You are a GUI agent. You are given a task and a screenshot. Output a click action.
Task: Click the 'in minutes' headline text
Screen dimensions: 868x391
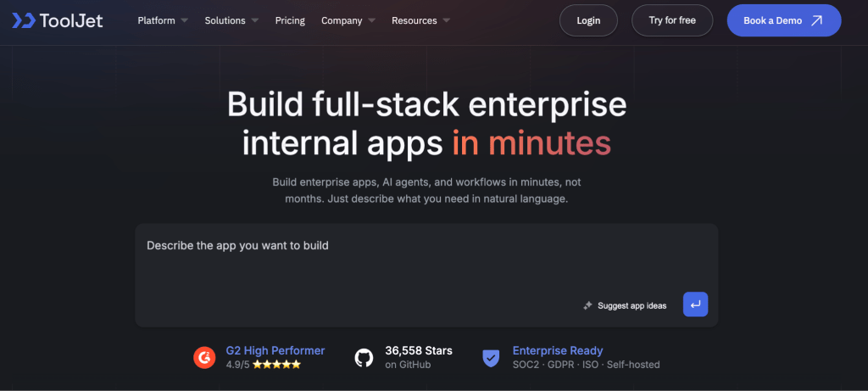pos(531,142)
